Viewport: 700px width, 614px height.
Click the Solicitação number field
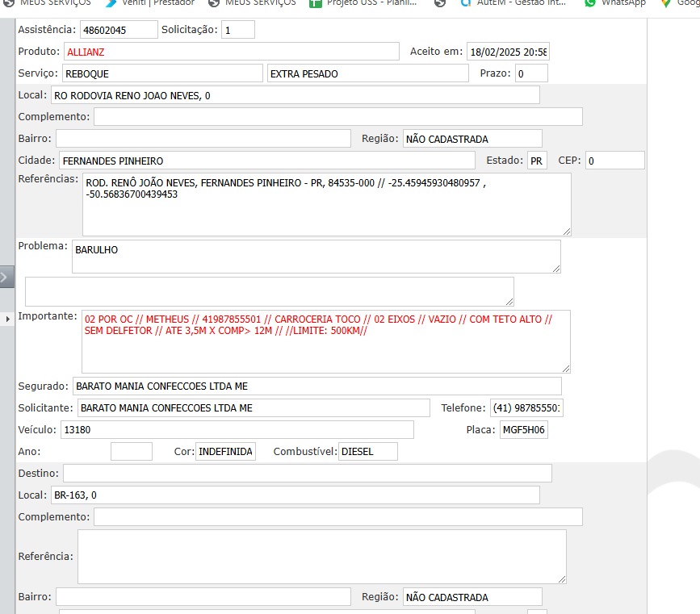pyautogui.click(x=238, y=30)
